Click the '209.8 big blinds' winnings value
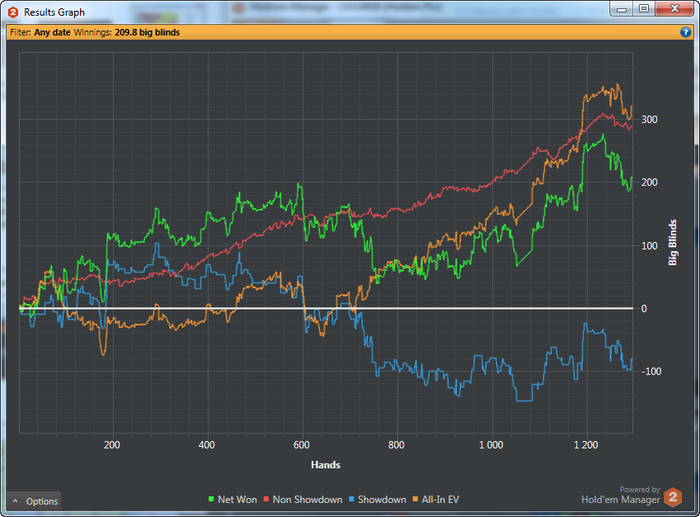Viewport: 700px width, 517px height. click(x=147, y=33)
